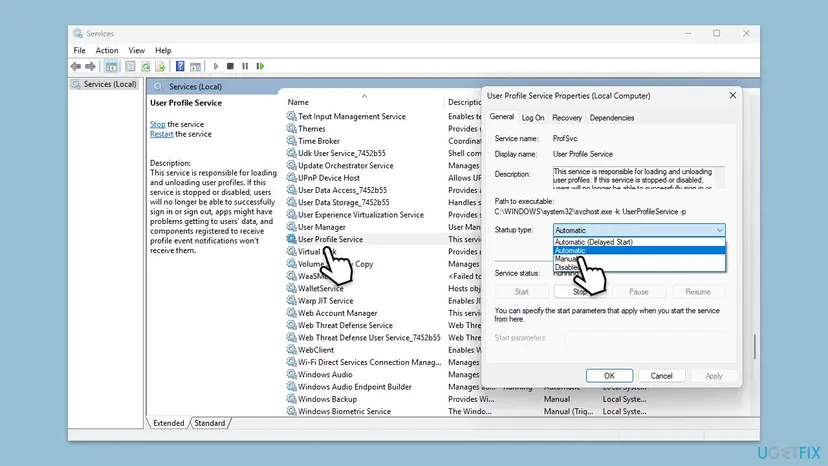The width and height of the screenshot is (828, 466).
Task: Open the Help menu
Action: [x=163, y=50]
